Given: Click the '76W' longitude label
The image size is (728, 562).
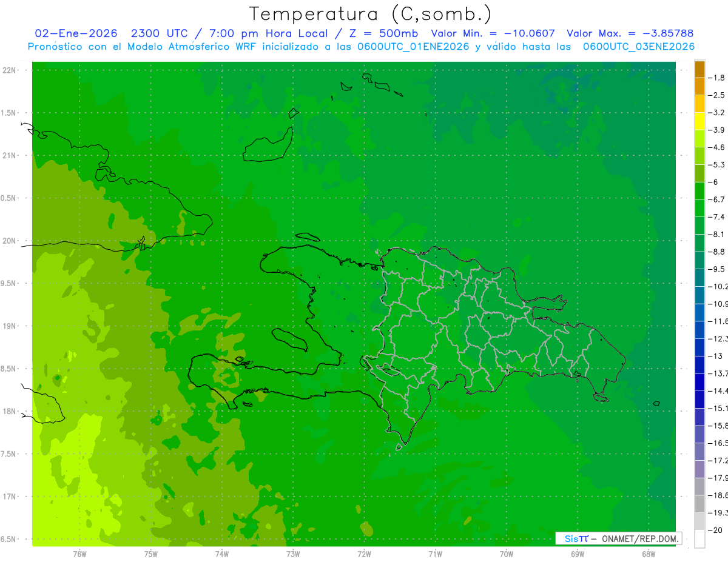Looking at the screenshot, I should pyautogui.click(x=79, y=554).
